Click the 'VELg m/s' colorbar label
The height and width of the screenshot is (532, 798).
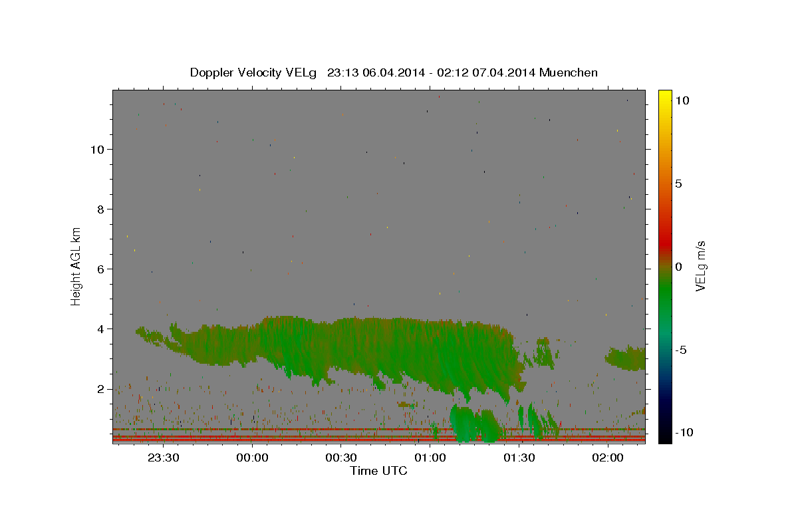[x=700, y=265]
